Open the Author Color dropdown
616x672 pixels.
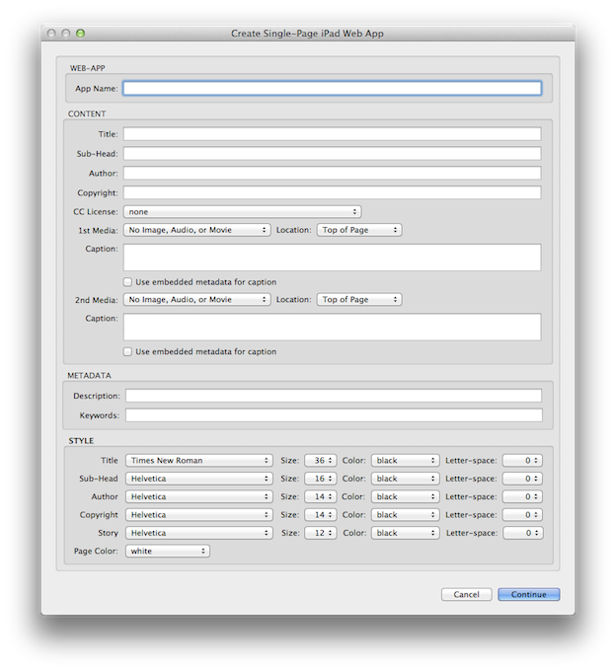tap(406, 496)
